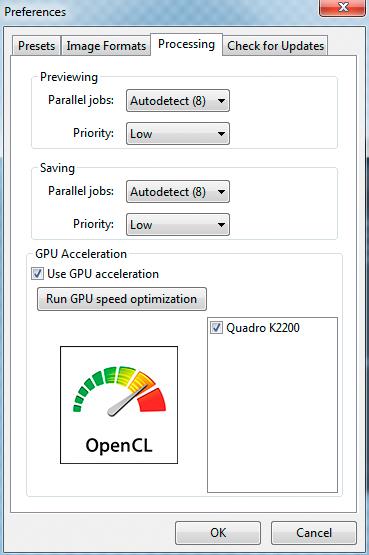Open Previewing Priority dropdown
The height and width of the screenshot is (555, 369).
tap(178, 134)
